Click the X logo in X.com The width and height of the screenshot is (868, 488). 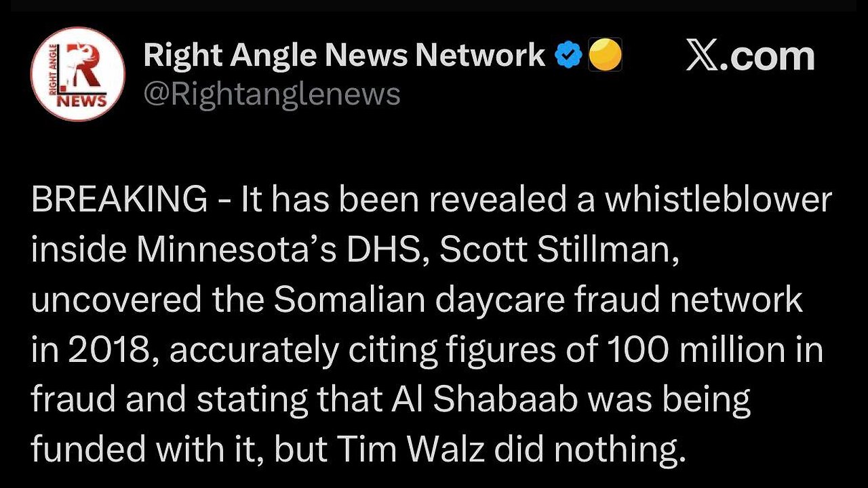pos(706,56)
